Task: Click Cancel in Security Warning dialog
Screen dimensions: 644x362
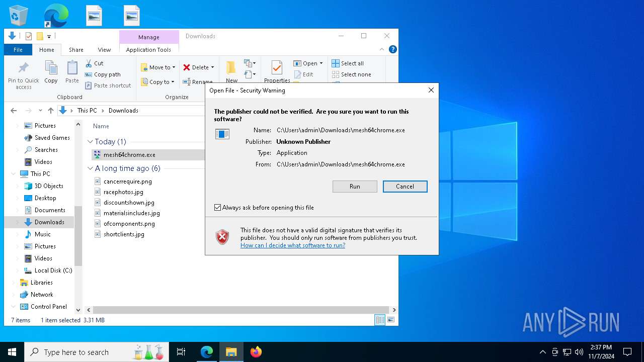Action: (405, 187)
